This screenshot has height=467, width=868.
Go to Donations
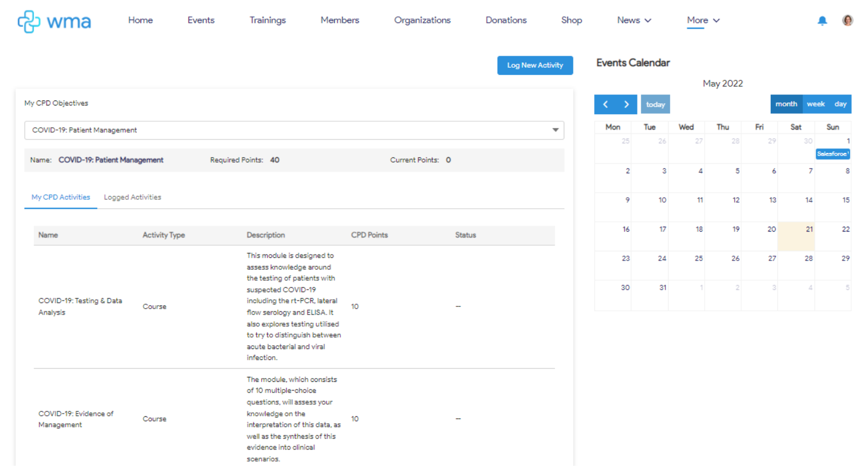506,20
